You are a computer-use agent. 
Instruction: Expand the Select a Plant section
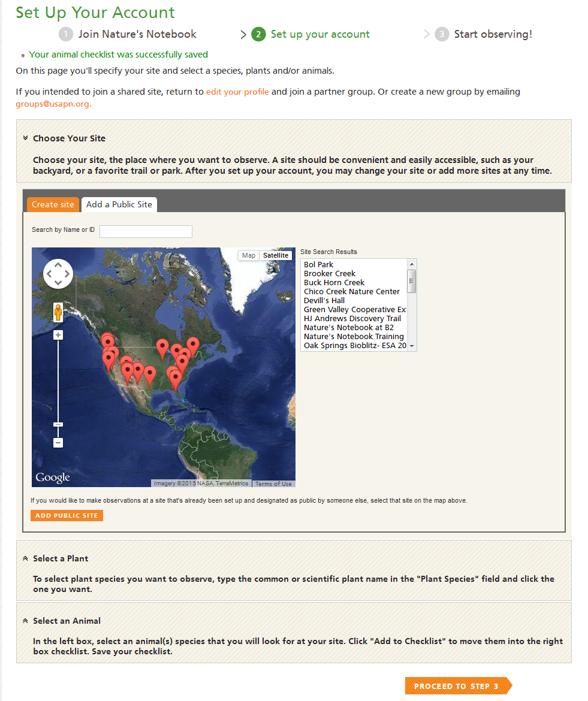tap(26, 558)
